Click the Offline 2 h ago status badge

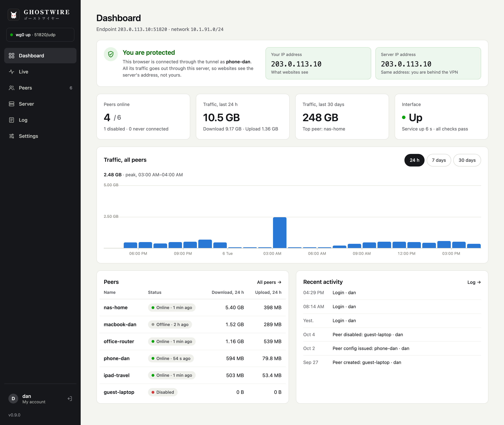tap(170, 325)
